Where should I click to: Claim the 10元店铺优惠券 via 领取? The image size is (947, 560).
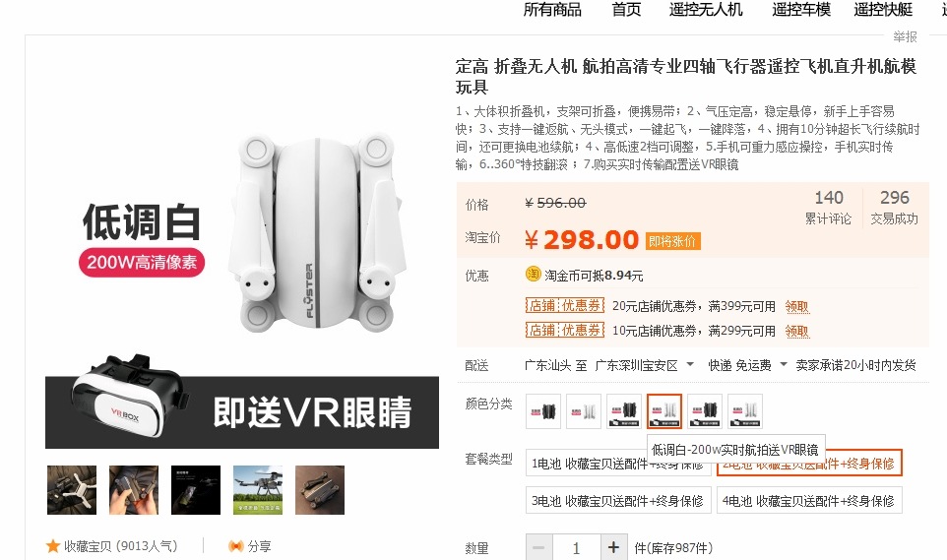(796, 331)
